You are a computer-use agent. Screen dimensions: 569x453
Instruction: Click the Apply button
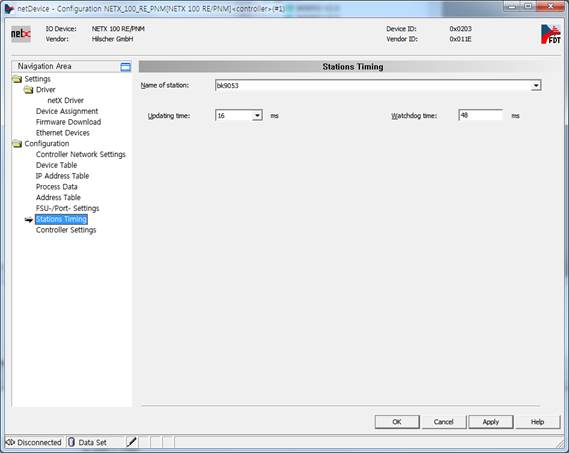click(x=491, y=422)
